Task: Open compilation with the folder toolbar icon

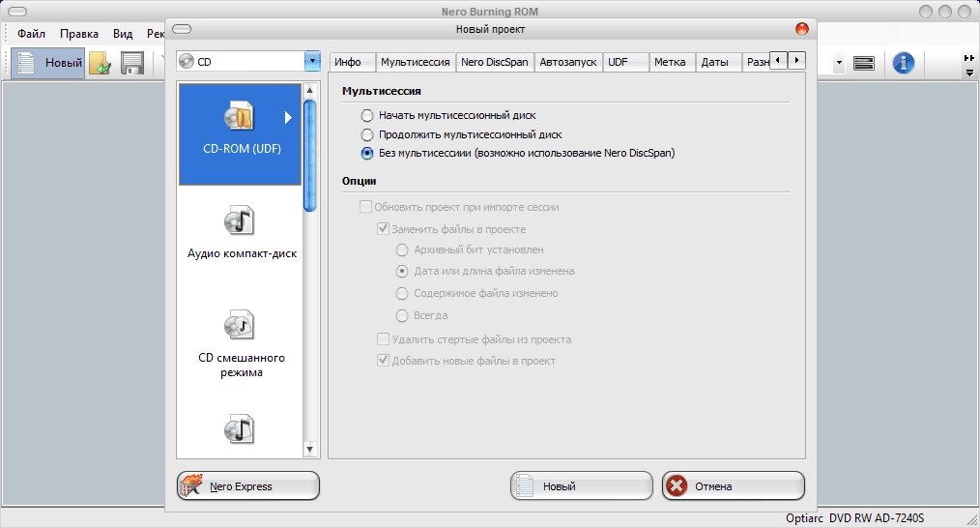Action: coord(100,63)
